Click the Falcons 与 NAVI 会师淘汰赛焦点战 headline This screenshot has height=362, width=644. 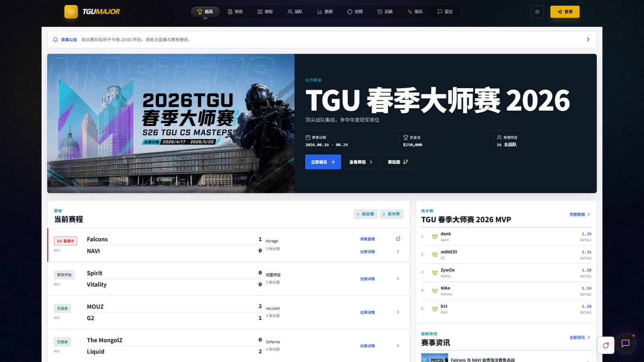pyautogui.click(x=483, y=360)
